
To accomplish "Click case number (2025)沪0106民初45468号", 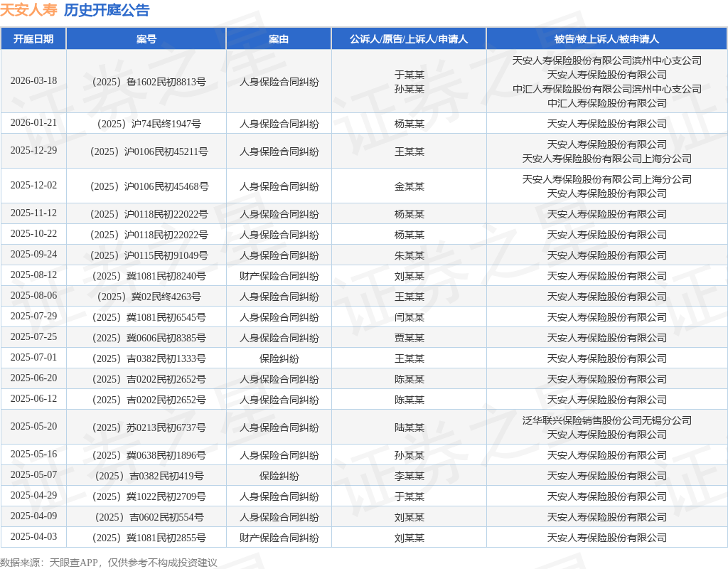I will tap(149, 186).
